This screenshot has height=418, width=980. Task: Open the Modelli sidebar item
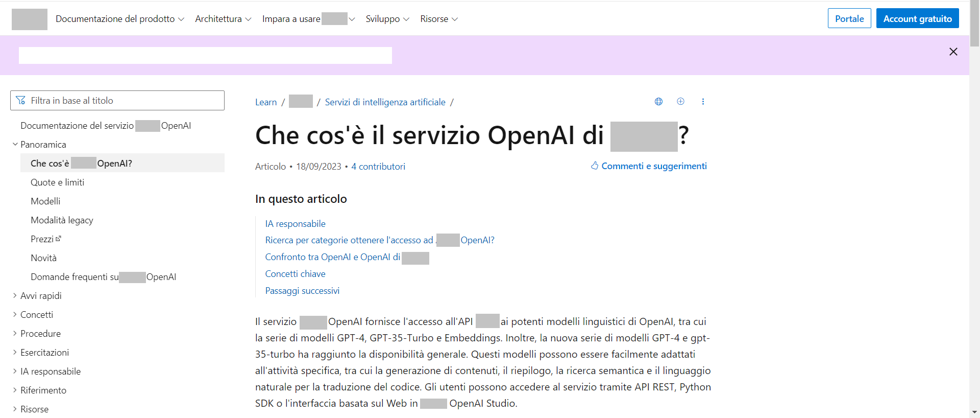tap(45, 201)
